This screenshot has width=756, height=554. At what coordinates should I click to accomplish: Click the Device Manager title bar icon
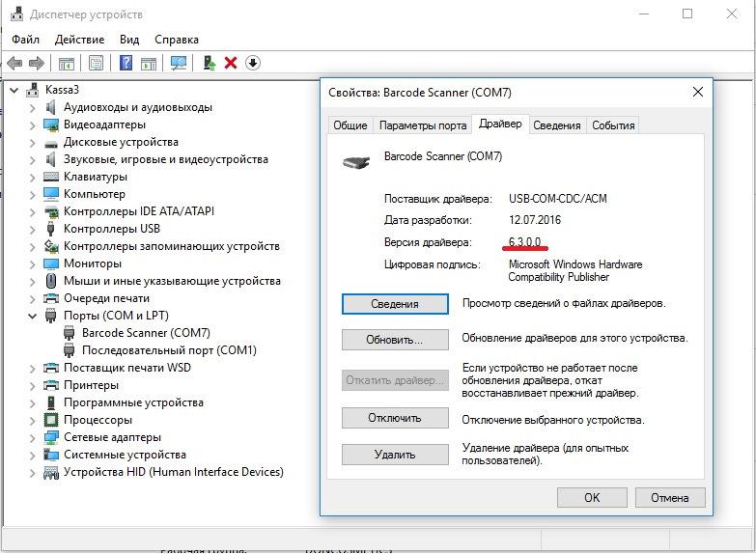click(16, 14)
